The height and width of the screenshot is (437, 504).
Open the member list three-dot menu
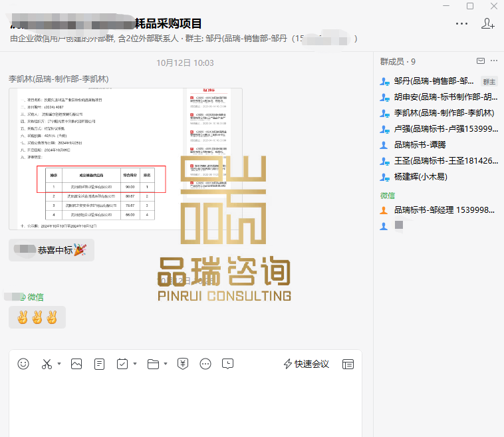(494, 61)
